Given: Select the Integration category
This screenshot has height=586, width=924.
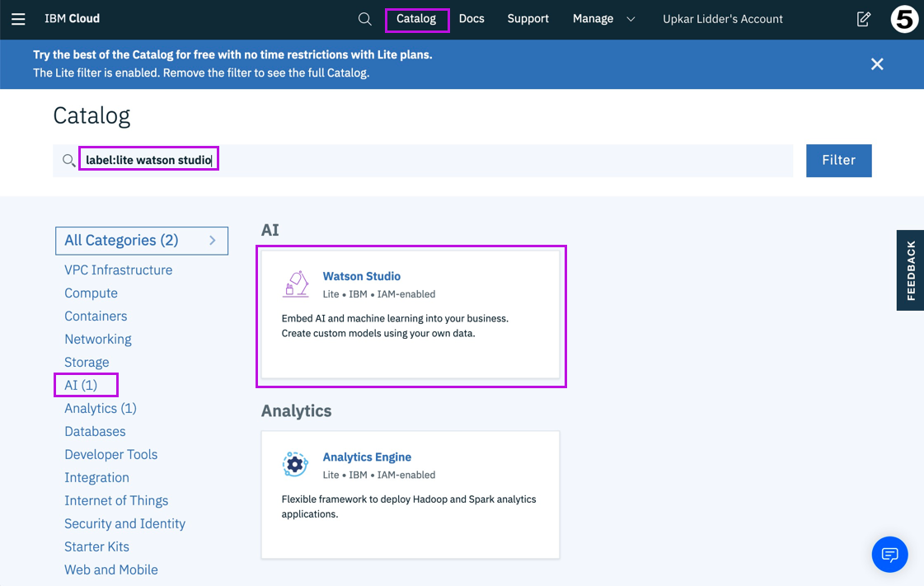Looking at the screenshot, I should 96,478.
